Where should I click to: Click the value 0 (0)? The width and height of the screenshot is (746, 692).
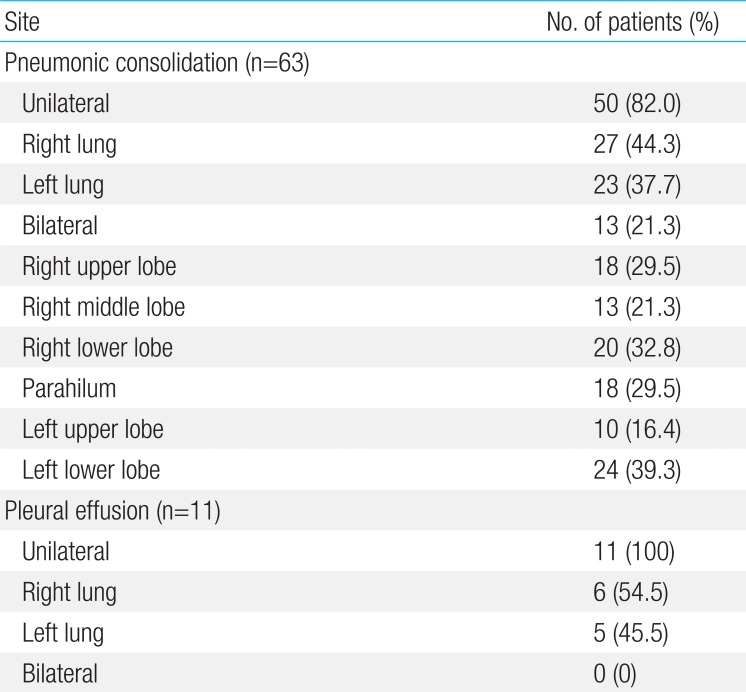tap(615, 674)
